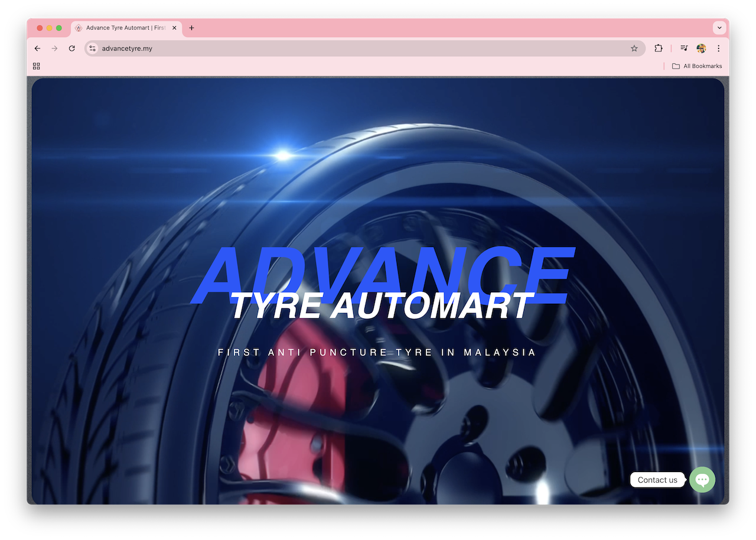
Task: Click the First Anti Puncture Tyre tagline
Action: click(377, 353)
